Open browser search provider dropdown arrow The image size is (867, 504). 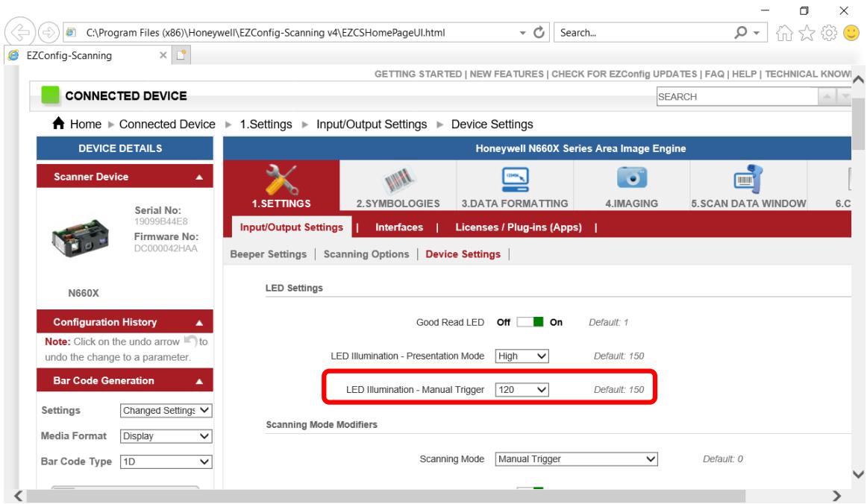tap(757, 33)
